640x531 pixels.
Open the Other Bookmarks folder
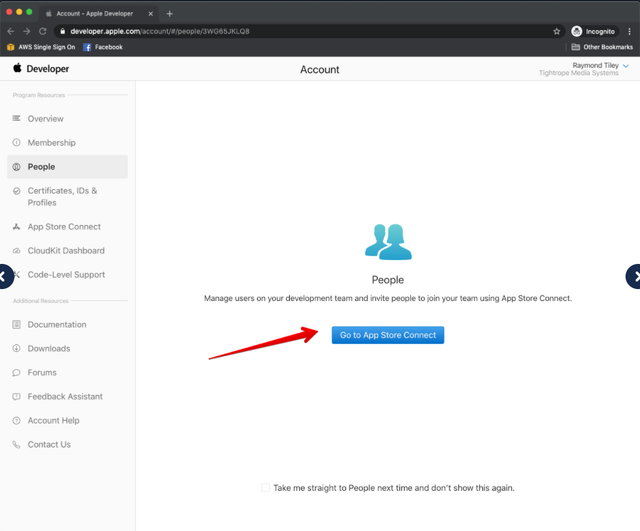pos(602,47)
